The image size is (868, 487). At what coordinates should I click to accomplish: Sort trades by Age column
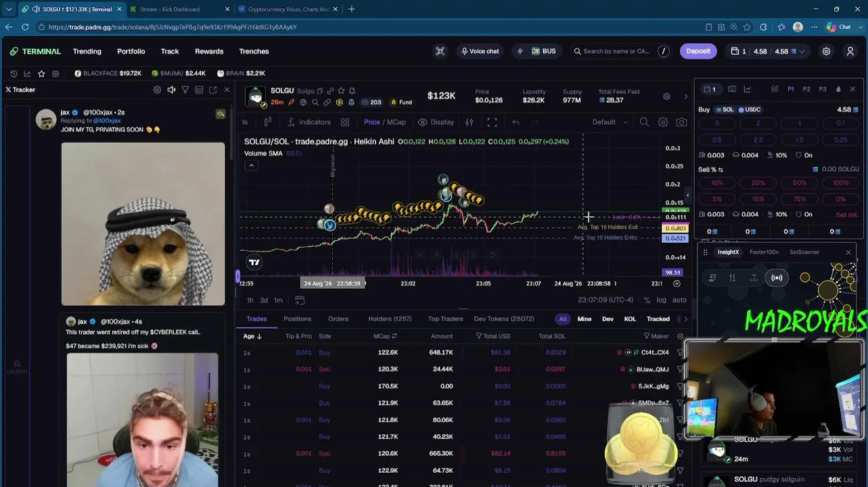tap(252, 336)
